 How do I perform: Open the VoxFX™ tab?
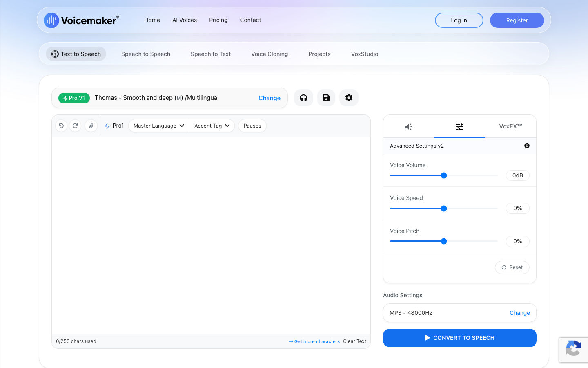click(511, 126)
